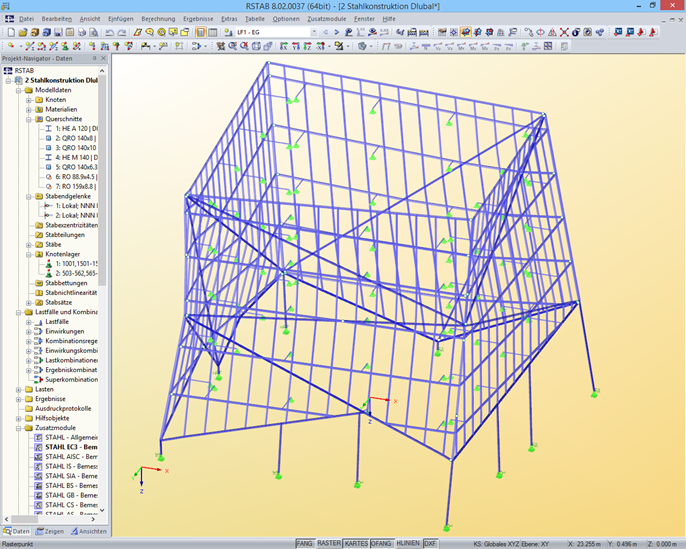The image size is (686, 549).
Task: Click the colored control panel icon
Action: click(565, 46)
